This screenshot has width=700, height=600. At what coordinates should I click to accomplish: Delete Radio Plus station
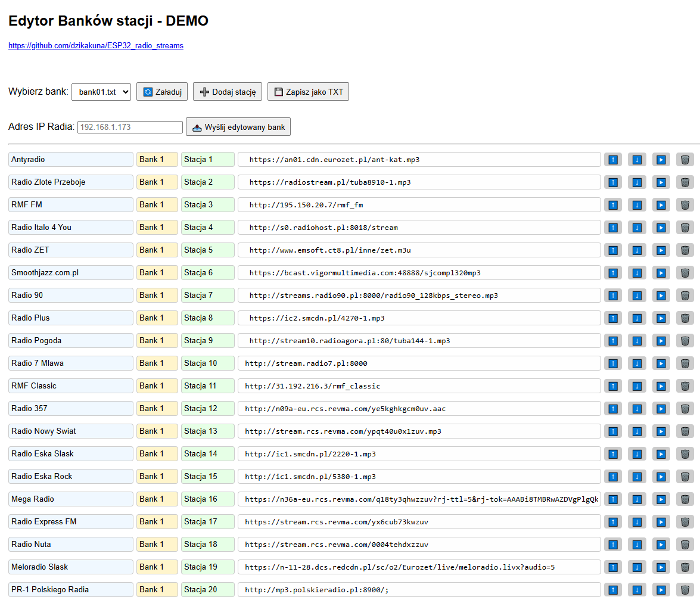point(685,318)
